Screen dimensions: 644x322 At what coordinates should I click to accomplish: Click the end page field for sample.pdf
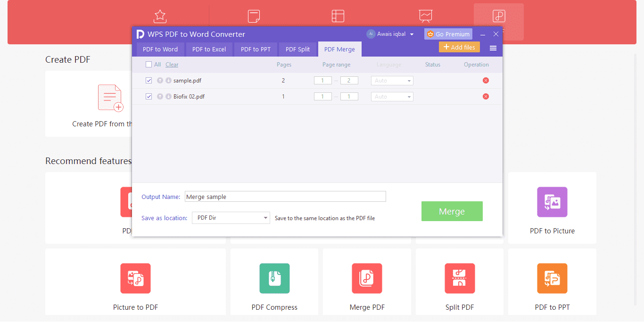tap(349, 81)
